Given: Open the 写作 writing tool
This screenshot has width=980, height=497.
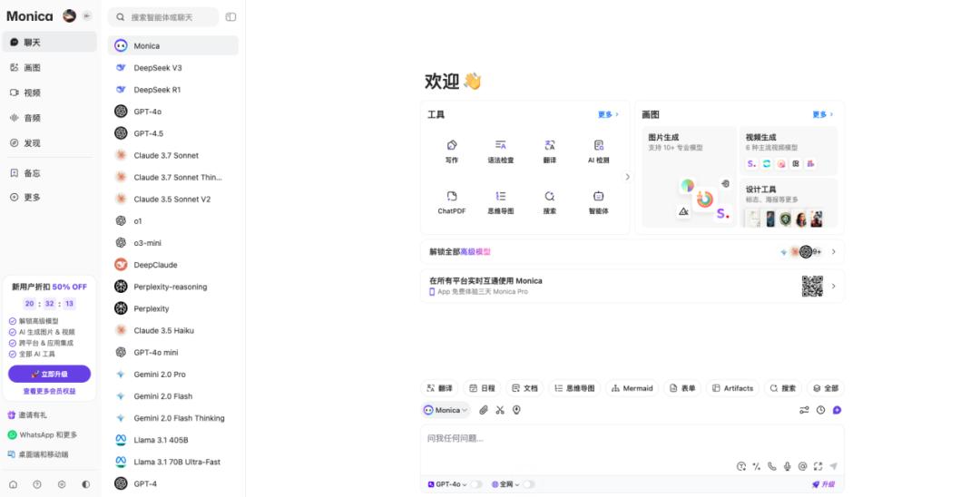Looking at the screenshot, I should click(452, 151).
